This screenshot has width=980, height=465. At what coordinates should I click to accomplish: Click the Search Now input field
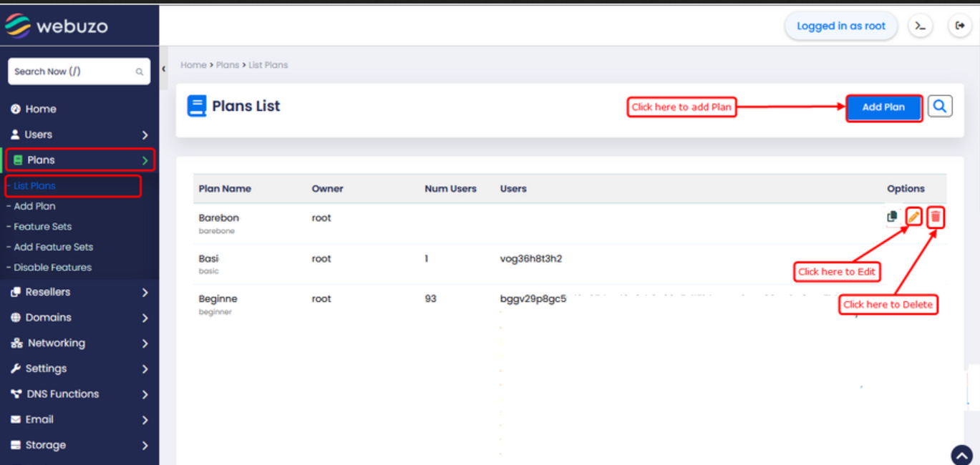72,72
